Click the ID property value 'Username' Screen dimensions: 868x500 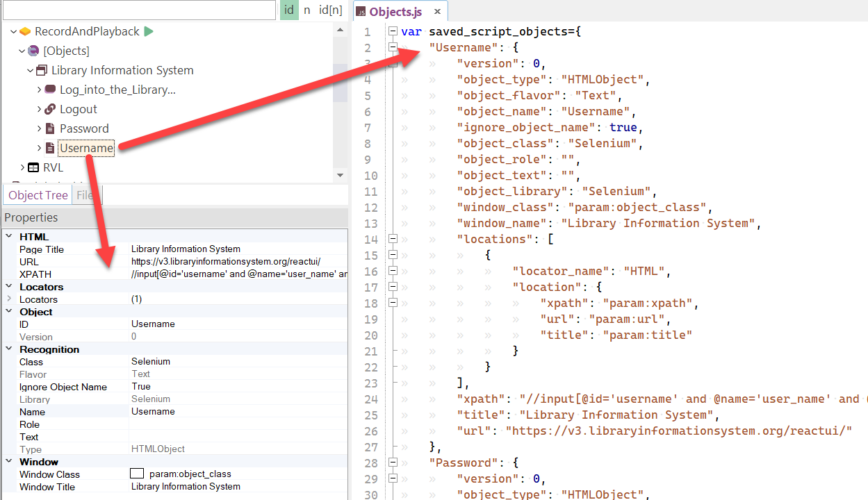click(x=153, y=324)
